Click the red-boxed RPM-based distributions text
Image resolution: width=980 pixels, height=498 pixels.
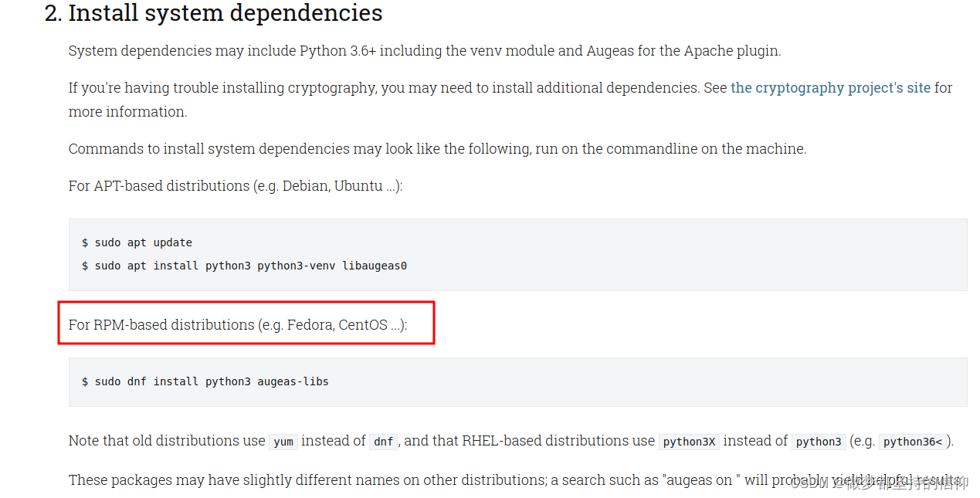238,324
